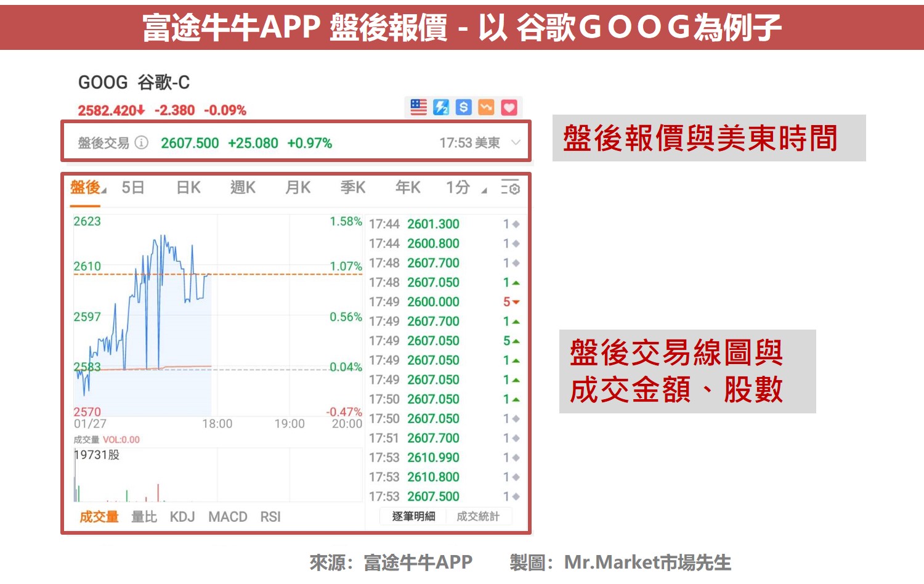Tap the after-hours change +25.080
This screenshot has height=584, width=924.
tap(253, 143)
